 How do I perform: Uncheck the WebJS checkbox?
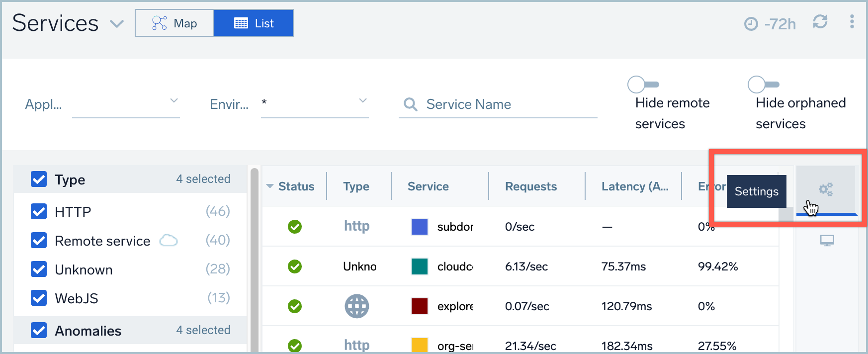pos(39,298)
